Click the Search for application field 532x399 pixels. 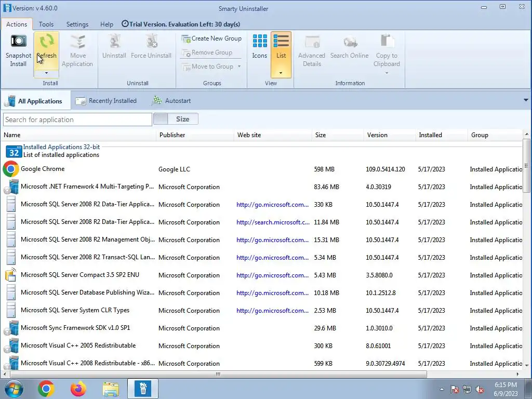pos(78,119)
